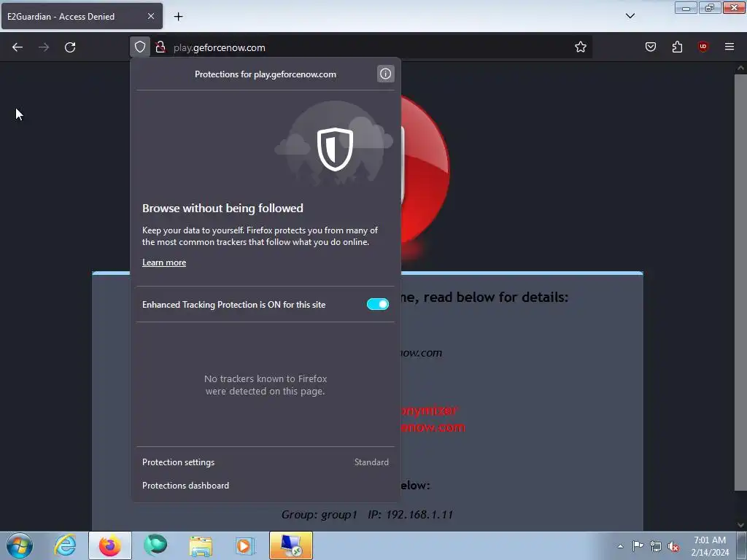Click the info icon in protections panel

pyautogui.click(x=385, y=74)
